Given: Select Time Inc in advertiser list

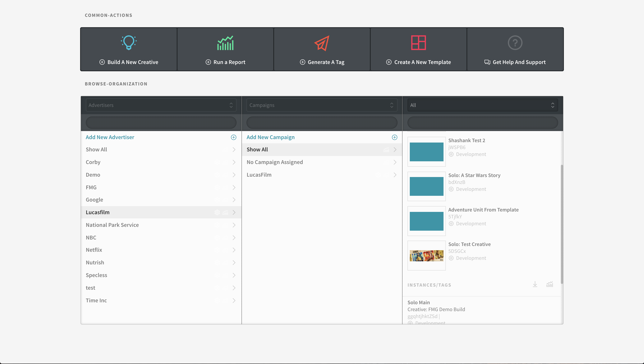Looking at the screenshot, I should click(x=161, y=301).
